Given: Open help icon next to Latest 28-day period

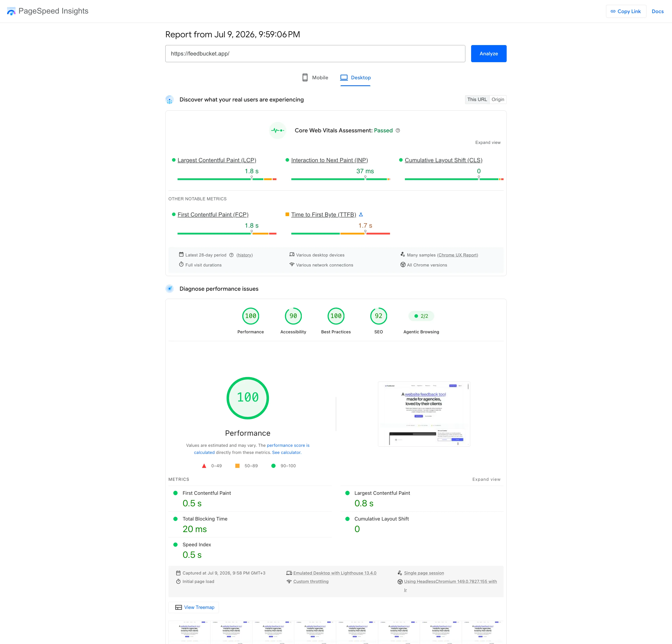Looking at the screenshot, I should pos(231,255).
